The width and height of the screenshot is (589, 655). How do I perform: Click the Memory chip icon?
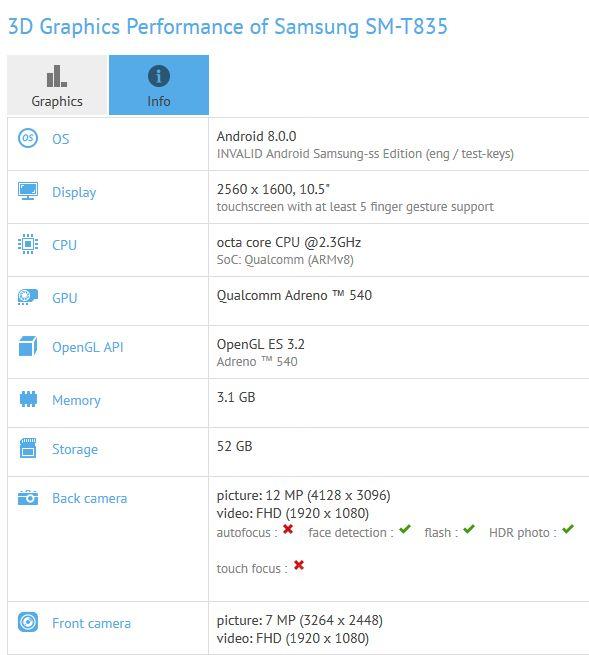[x=28, y=399]
